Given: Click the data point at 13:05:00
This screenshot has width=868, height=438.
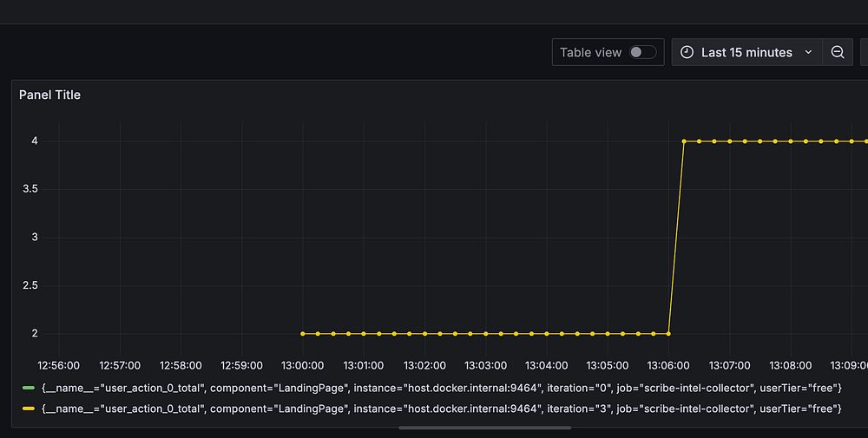Looking at the screenshot, I should pyautogui.click(x=608, y=333).
